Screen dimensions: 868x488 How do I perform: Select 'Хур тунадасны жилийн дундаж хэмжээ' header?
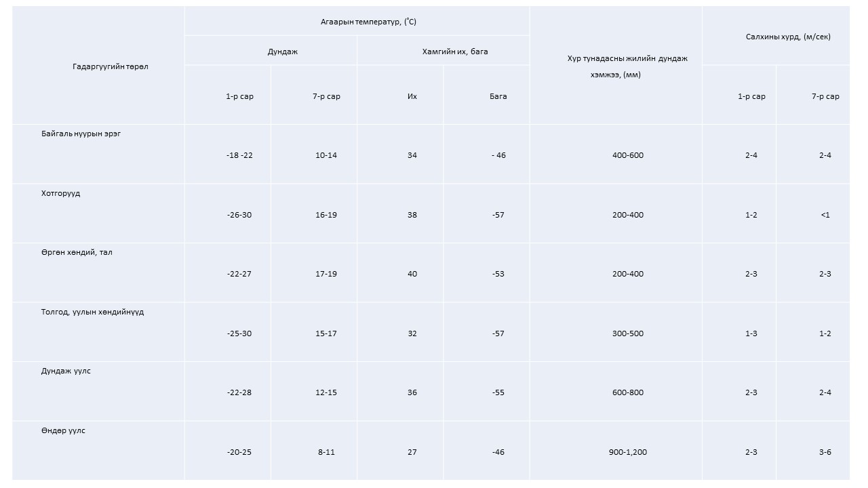628,66
